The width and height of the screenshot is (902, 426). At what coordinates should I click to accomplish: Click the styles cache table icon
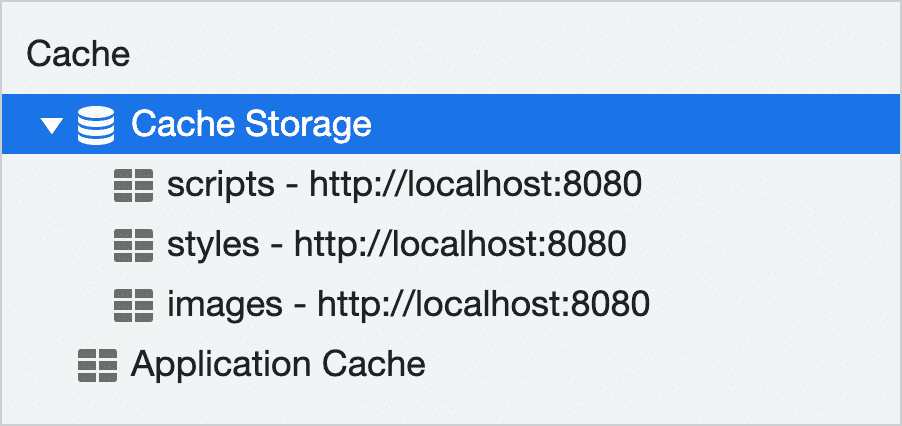pos(132,243)
